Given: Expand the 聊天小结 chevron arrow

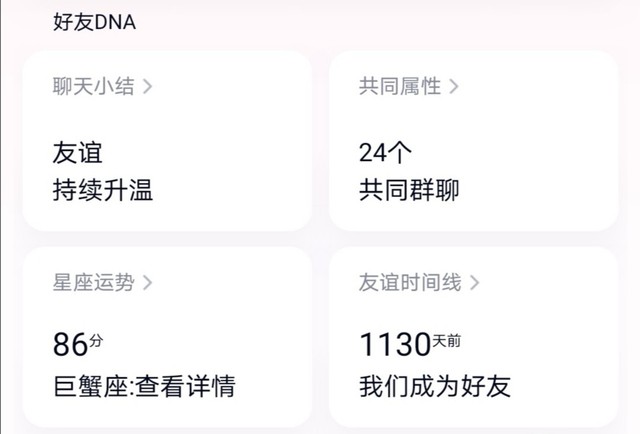Looking at the screenshot, I should (x=148, y=87).
